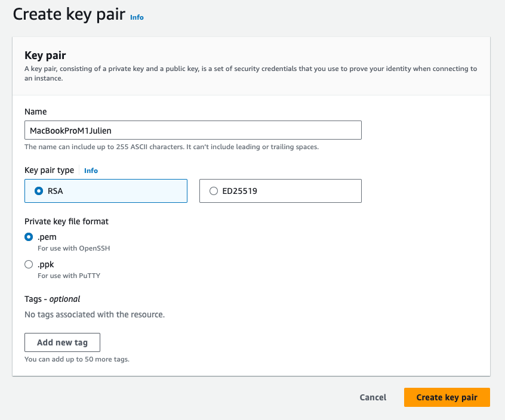Click the 'No tags associated with the resource' text
505x420 pixels.
94,314
